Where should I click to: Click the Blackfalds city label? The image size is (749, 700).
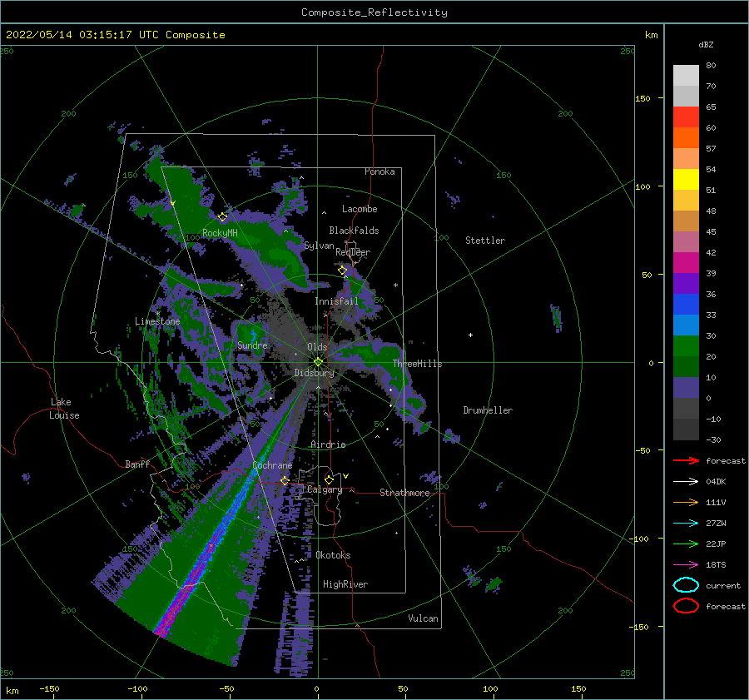(x=354, y=231)
